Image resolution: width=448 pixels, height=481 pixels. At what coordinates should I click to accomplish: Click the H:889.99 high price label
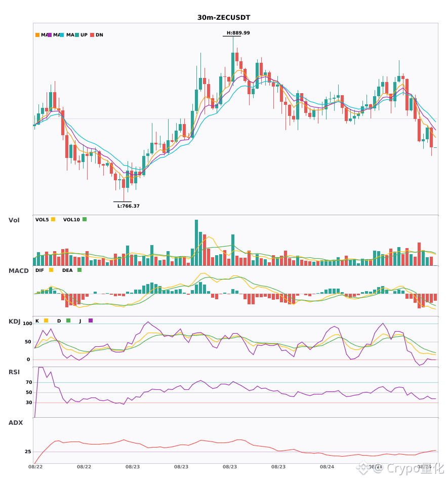coord(238,33)
